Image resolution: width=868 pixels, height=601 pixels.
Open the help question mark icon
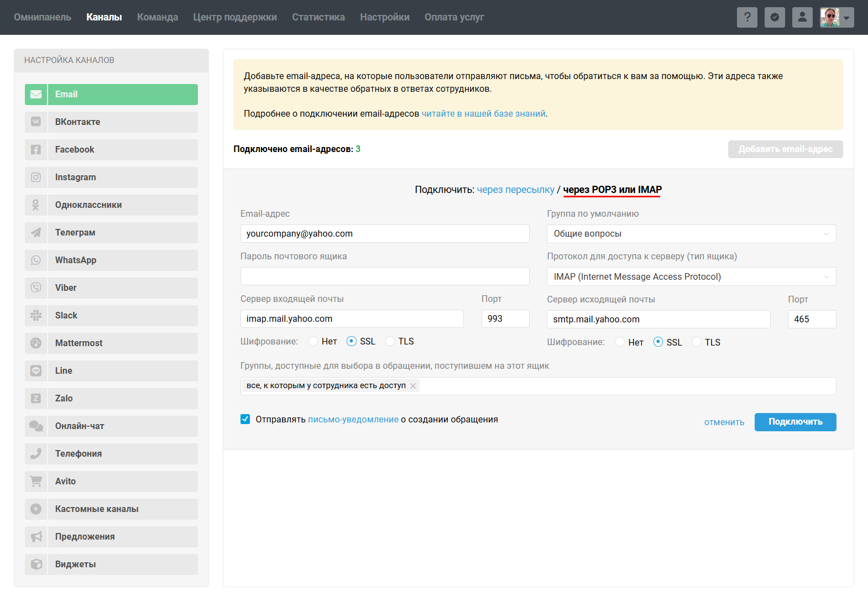coord(747,17)
